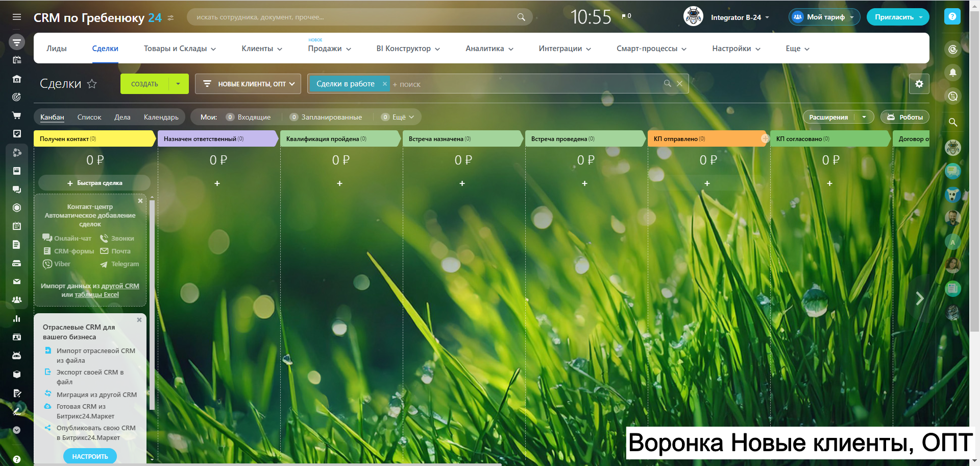Open the bar chart icon in left sidebar

17,318
